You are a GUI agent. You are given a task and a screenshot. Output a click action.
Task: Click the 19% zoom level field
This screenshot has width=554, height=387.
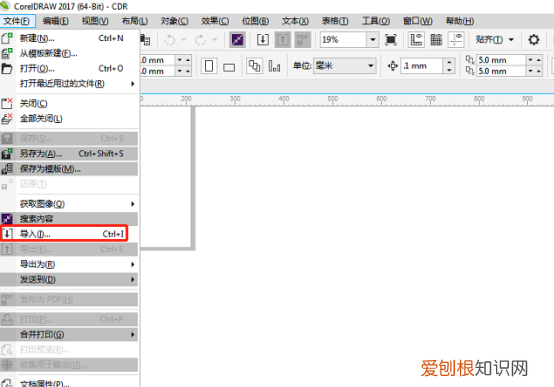(343, 40)
